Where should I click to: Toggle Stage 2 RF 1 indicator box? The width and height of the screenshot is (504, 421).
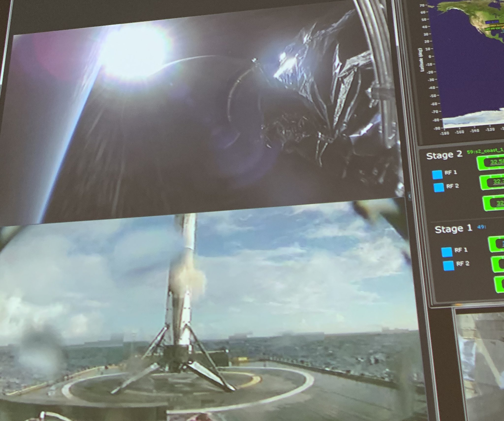point(437,175)
